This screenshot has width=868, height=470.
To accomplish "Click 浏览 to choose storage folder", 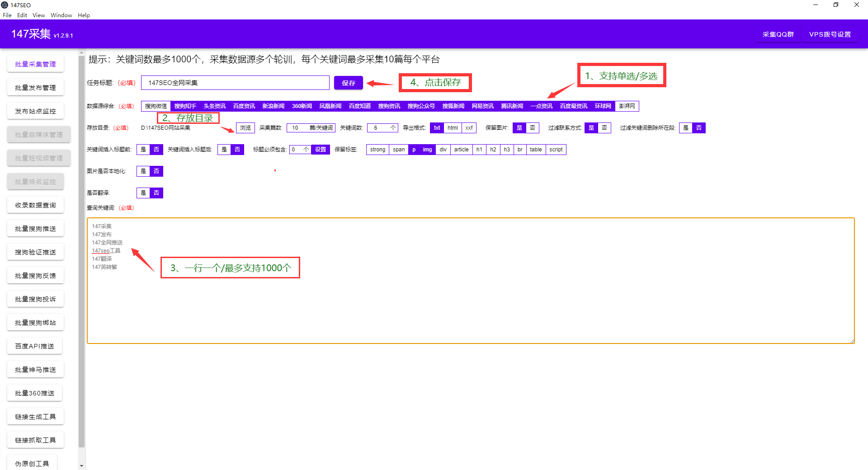I will tap(245, 128).
